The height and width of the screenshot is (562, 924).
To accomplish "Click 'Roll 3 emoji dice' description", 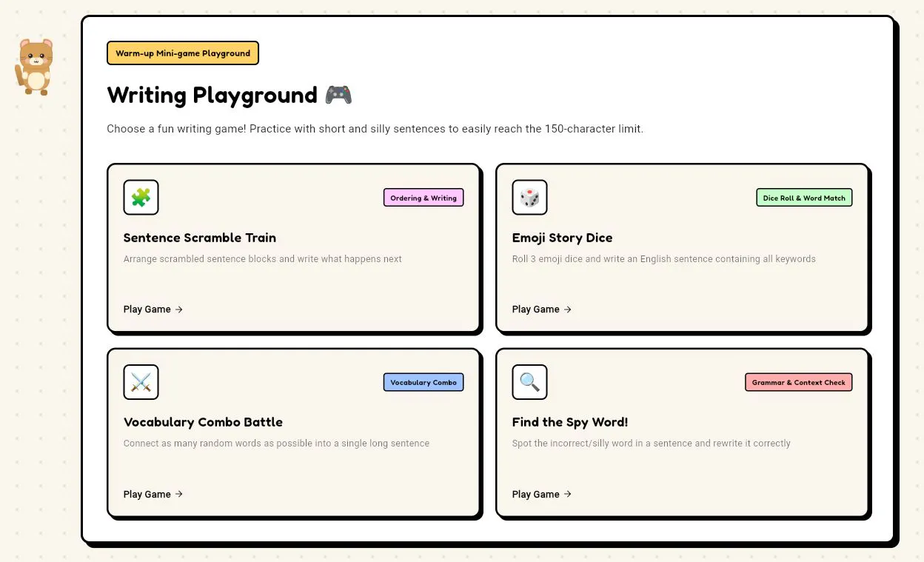I will (664, 259).
